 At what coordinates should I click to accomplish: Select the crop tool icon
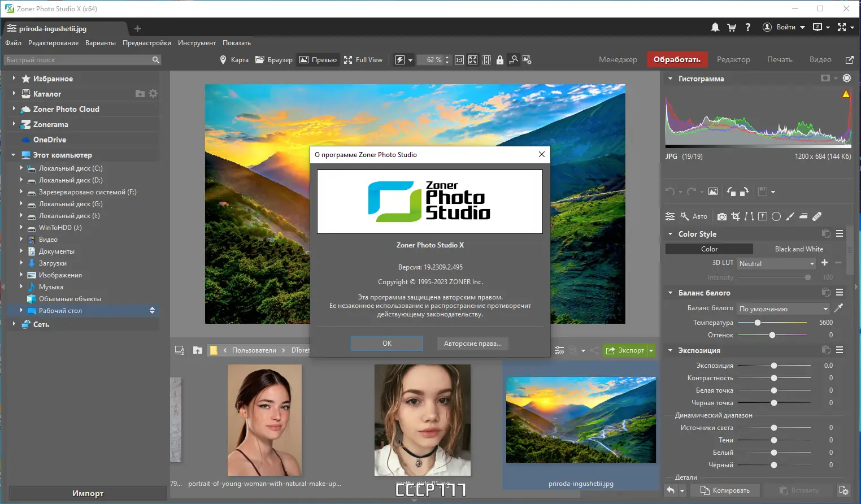coord(736,216)
